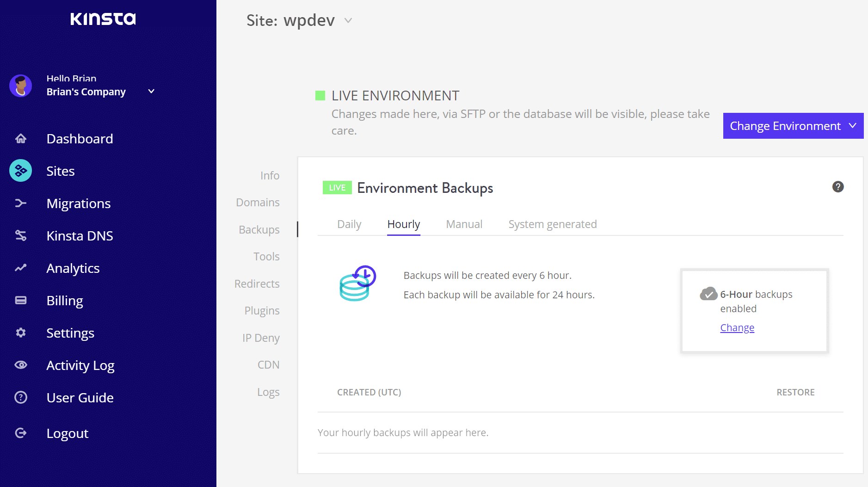Click the Sites icon in sidebar
Screen dimensions: 868x487
21,171
